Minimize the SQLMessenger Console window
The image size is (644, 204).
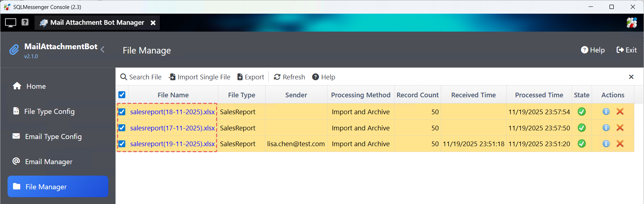coord(591,7)
